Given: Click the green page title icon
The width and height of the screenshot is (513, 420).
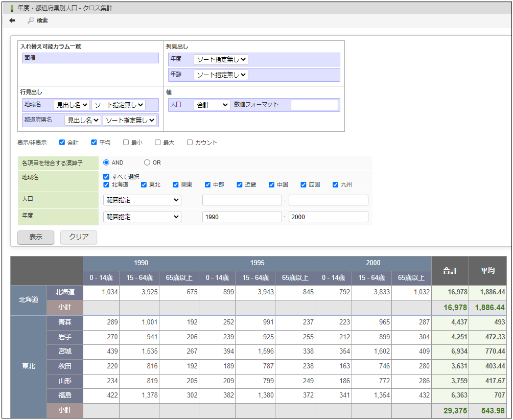Looking at the screenshot, I should [12, 8].
